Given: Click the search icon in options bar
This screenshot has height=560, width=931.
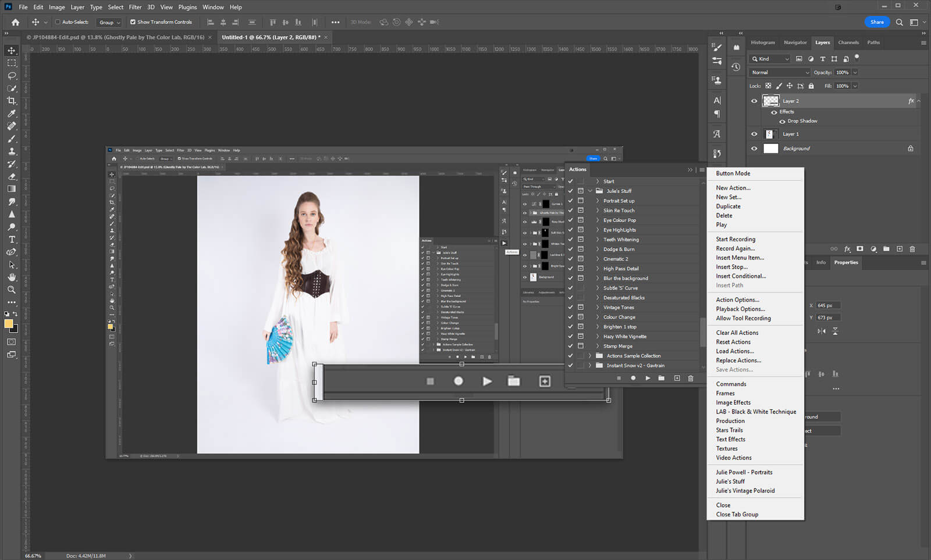Looking at the screenshot, I should 899,22.
